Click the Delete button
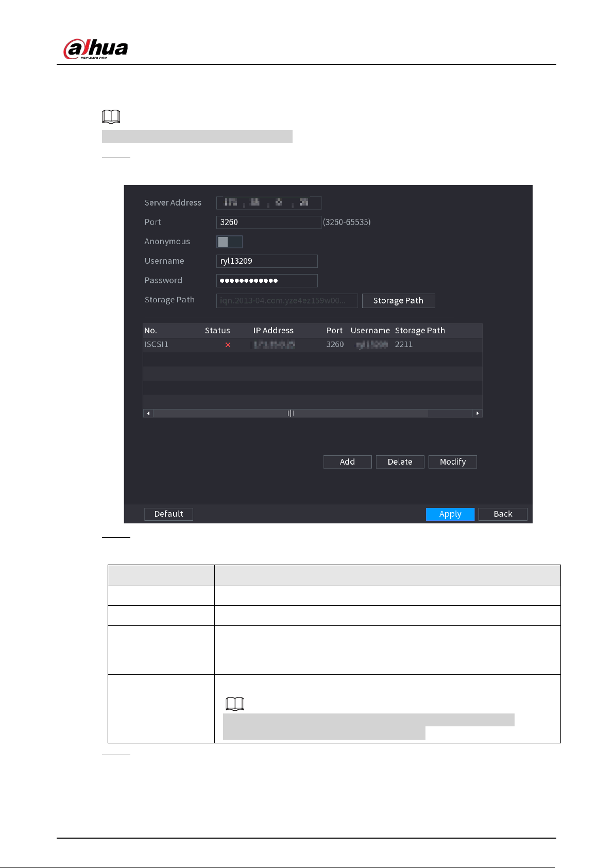This screenshot has height=868, width=614. pyautogui.click(x=400, y=462)
